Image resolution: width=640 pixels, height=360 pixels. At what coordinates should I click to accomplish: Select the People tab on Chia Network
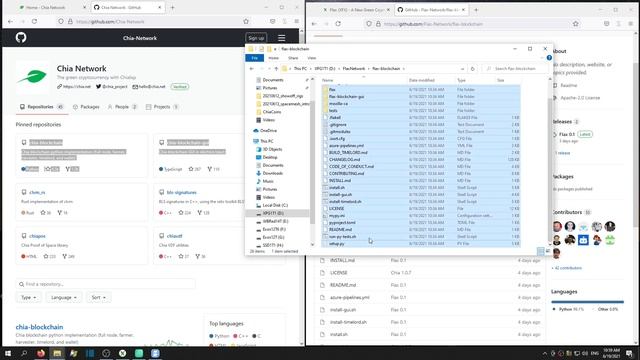[122, 107]
